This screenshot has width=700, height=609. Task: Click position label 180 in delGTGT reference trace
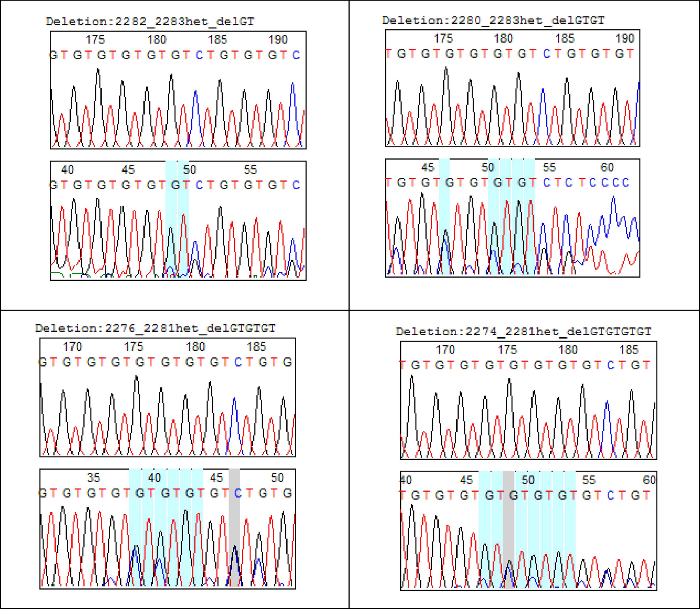tap(503, 39)
